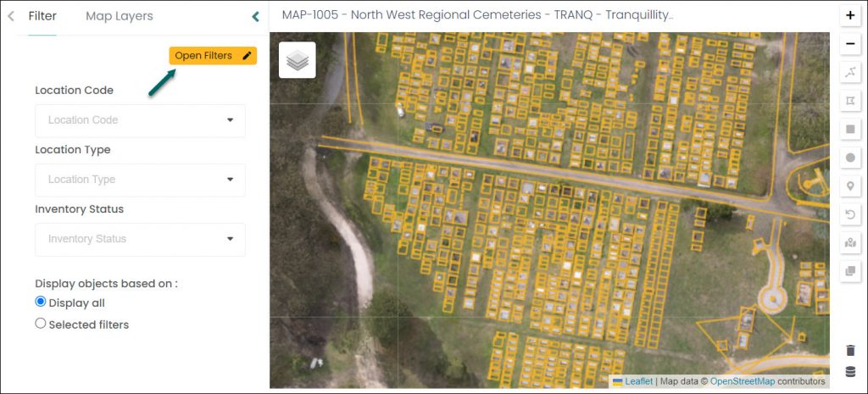Click the database stack icon
868x394 pixels.
850,372
